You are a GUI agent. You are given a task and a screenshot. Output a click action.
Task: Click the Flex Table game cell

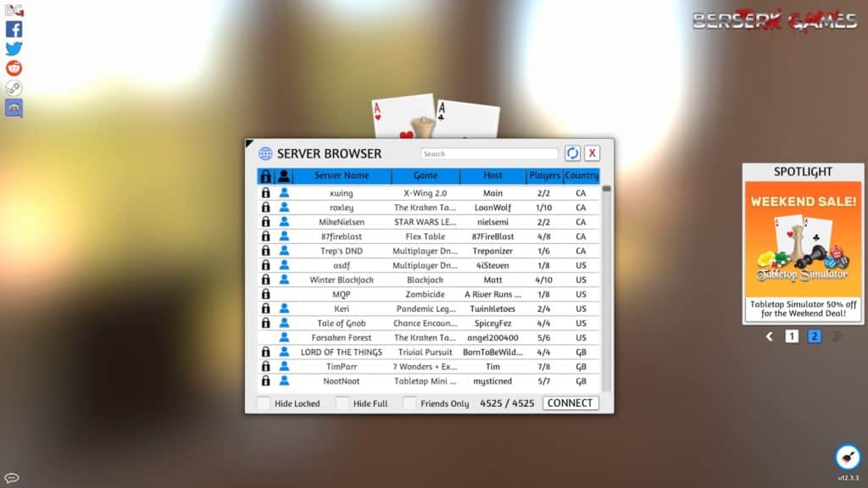426,236
